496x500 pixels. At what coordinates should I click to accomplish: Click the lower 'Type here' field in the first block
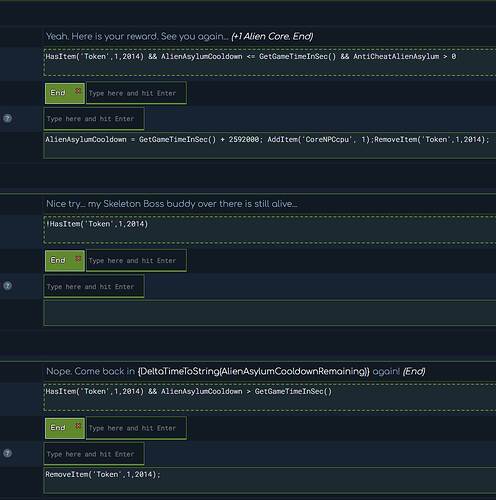tap(94, 119)
